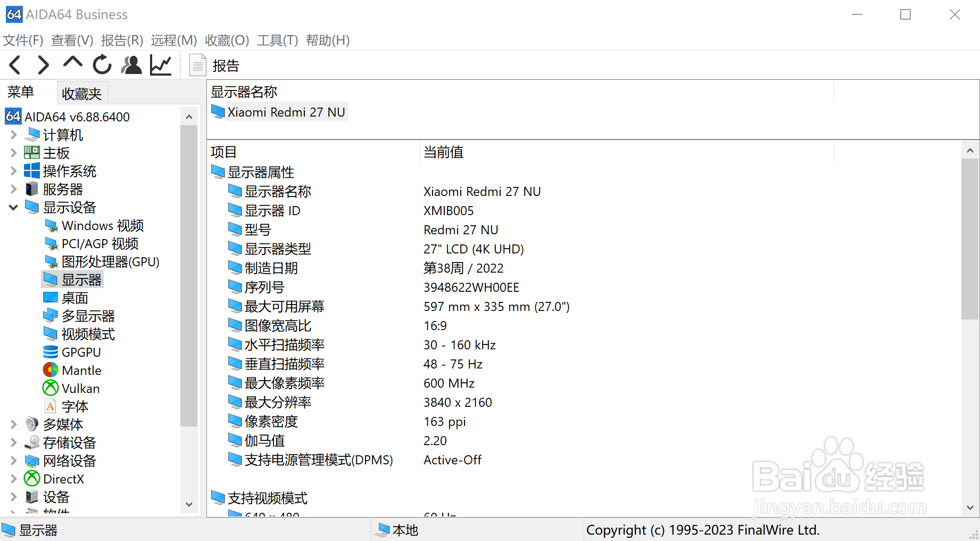
Task: Select the 序列号 row
Action: click(x=585, y=288)
